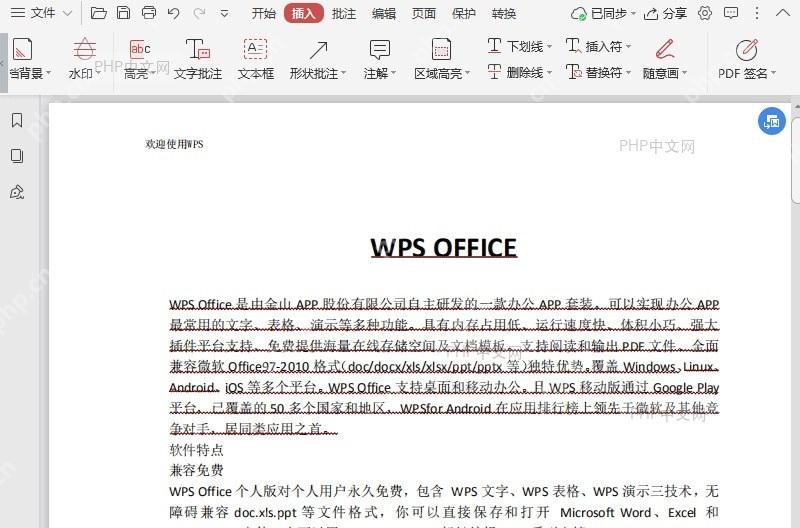Expand the 形状批注 dropdown arrow

click(343, 73)
